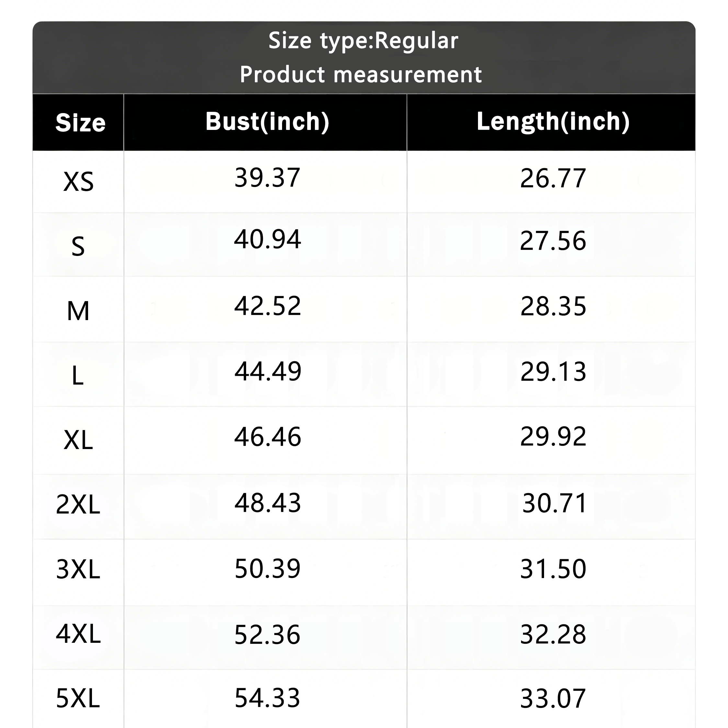Click length value 28.35
Image resolution: width=728 pixels, height=728 pixels.
click(x=553, y=306)
